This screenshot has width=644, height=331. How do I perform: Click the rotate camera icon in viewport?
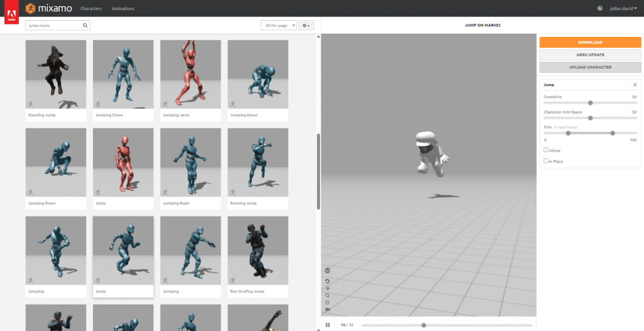(328, 281)
